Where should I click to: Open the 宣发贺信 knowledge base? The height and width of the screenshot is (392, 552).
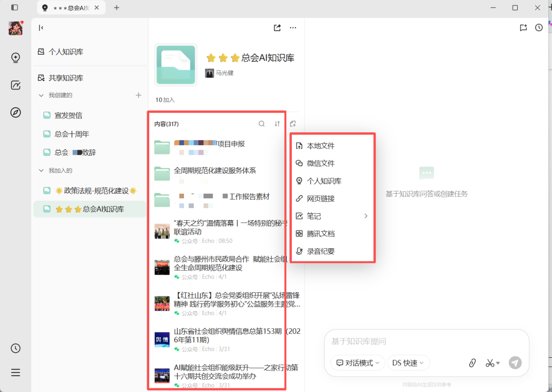tap(90, 116)
